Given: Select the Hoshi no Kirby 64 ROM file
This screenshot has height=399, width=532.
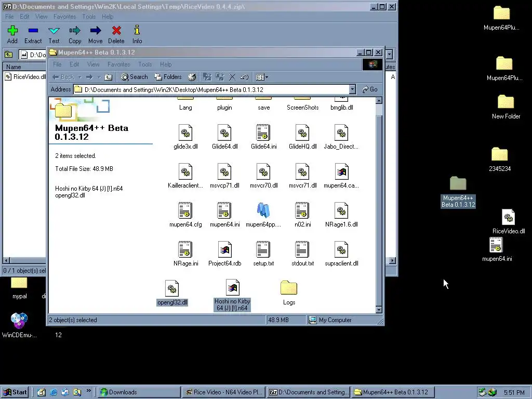Looking at the screenshot, I should pos(232,295).
